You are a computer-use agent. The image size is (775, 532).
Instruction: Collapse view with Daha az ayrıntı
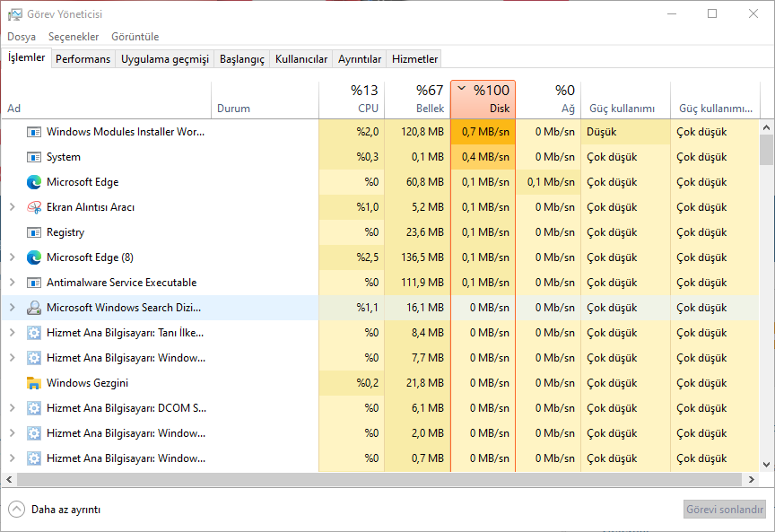point(55,510)
